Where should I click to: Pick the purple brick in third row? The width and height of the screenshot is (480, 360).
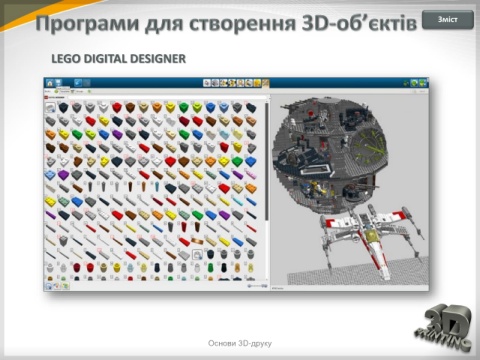117,134
